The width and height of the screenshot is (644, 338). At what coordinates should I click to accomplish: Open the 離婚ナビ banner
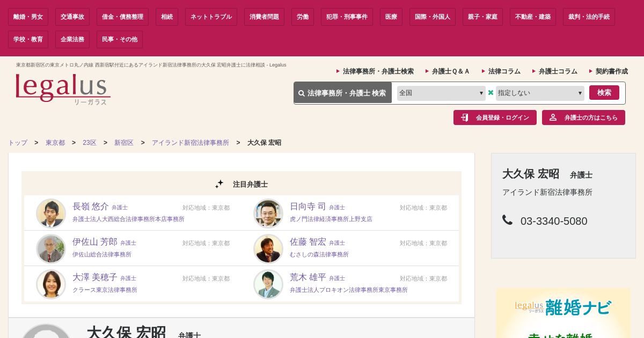coord(563,313)
